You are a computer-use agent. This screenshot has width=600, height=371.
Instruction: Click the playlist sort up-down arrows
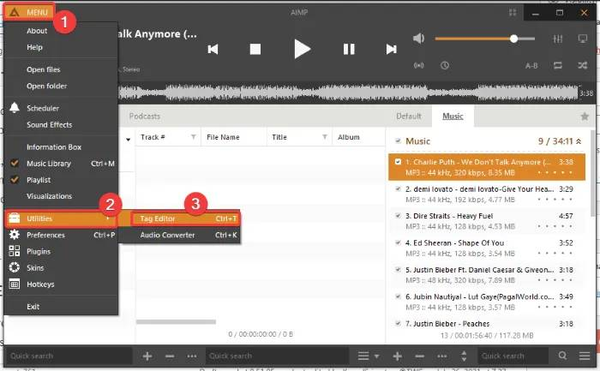(464, 356)
